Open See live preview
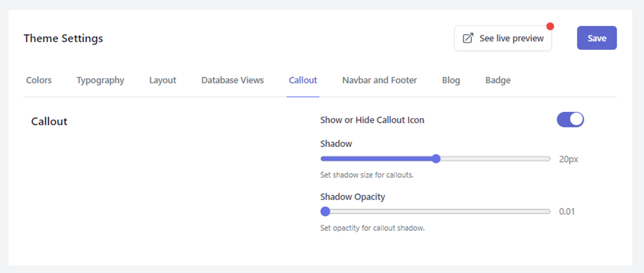Screen dimensions: 644x273 coord(503,38)
